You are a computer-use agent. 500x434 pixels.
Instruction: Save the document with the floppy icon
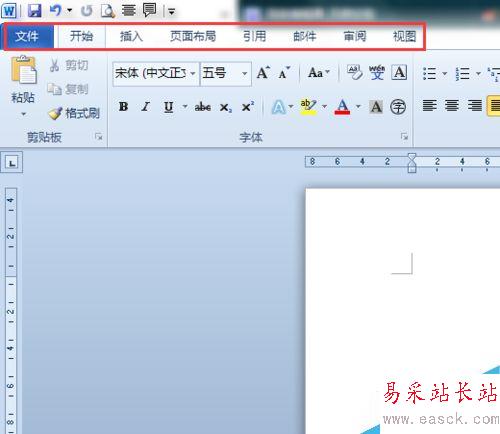[x=34, y=11]
